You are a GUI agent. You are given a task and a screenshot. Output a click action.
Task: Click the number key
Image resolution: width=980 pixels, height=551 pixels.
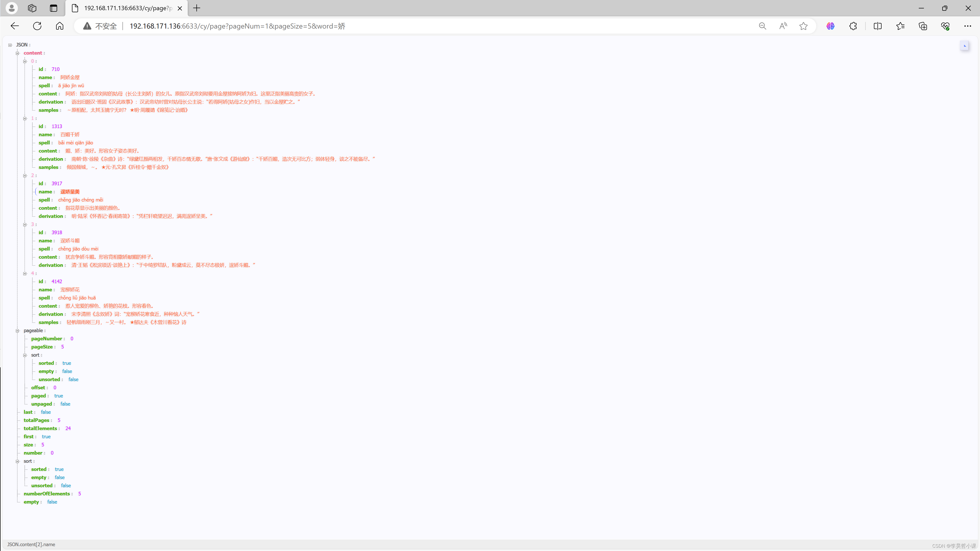click(x=33, y=453)
